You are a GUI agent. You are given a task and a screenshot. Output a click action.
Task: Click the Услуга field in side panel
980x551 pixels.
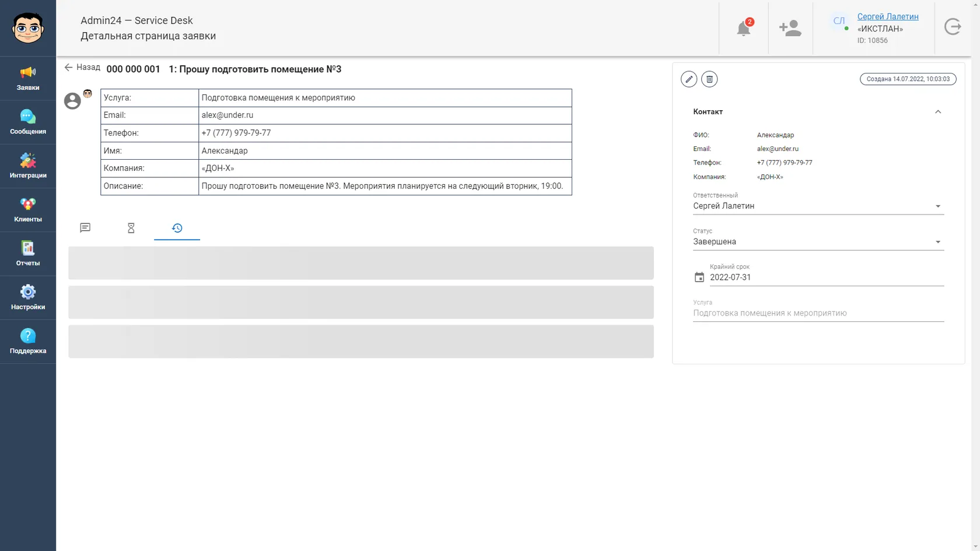(x=818, y=313)
